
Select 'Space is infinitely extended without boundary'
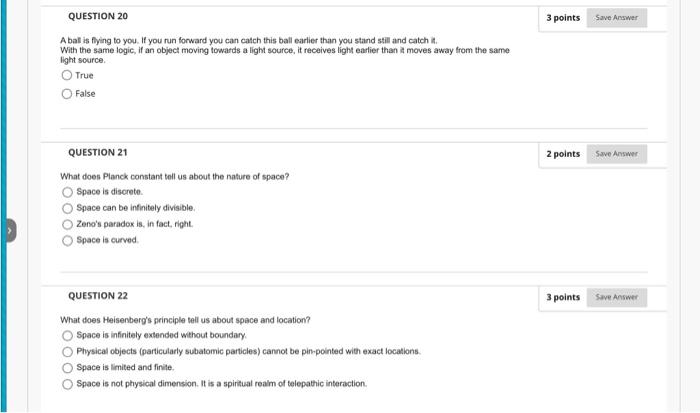click(x=67, y=335)
